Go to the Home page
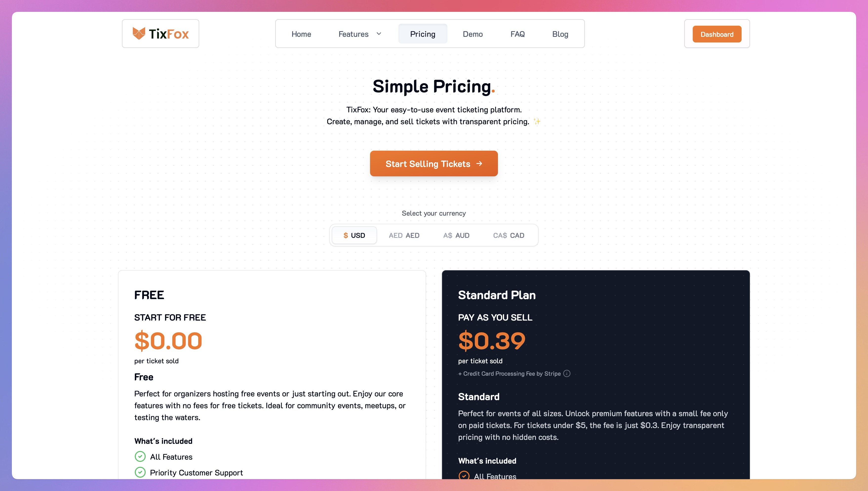This screenshot has height=491, width=868. tap(301, 34)
